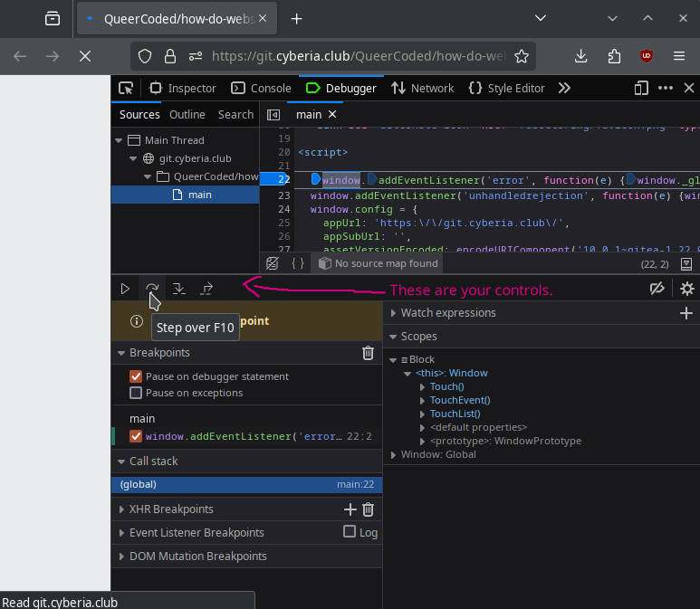Screen dimensions: 700x609
Task: Switch to Outline tab in sources pane
Action: tap(187, 115)
